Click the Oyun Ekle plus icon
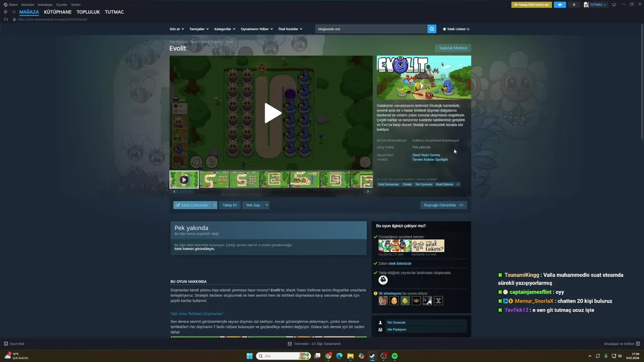This screenshot has width=644, height=362. tap(6, 344)
